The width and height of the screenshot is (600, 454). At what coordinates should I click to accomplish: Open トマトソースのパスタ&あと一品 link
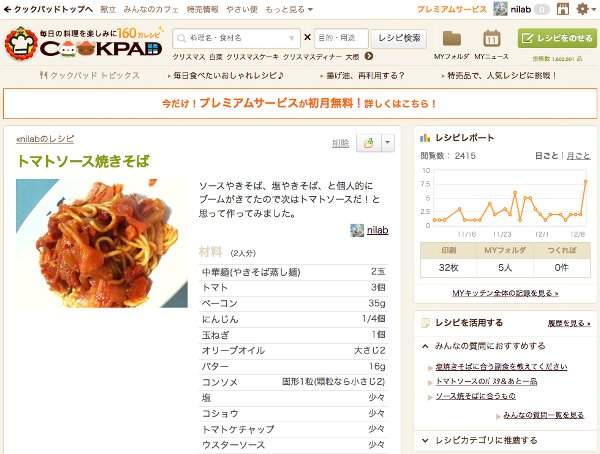coord(486,381)
